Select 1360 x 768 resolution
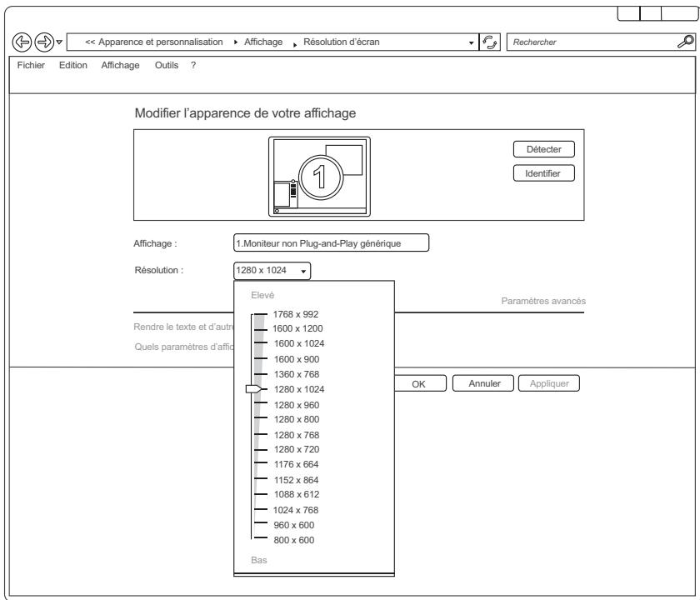The image size is (700, 600). coord(297,374)
